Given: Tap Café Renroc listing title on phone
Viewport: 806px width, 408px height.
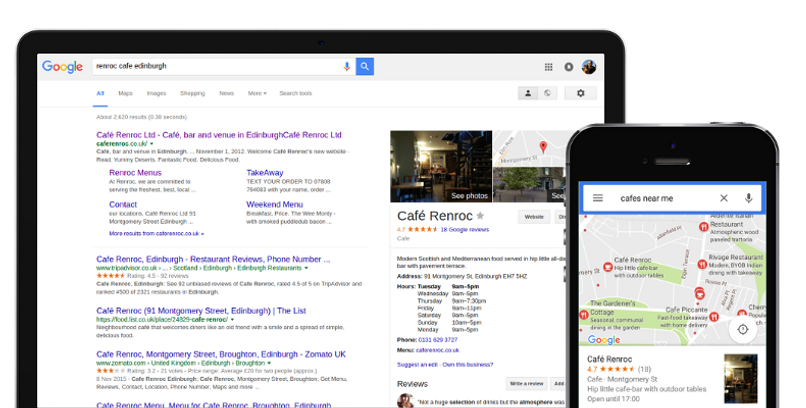Looking at the screenshot, I should click(x=610, y=359).
